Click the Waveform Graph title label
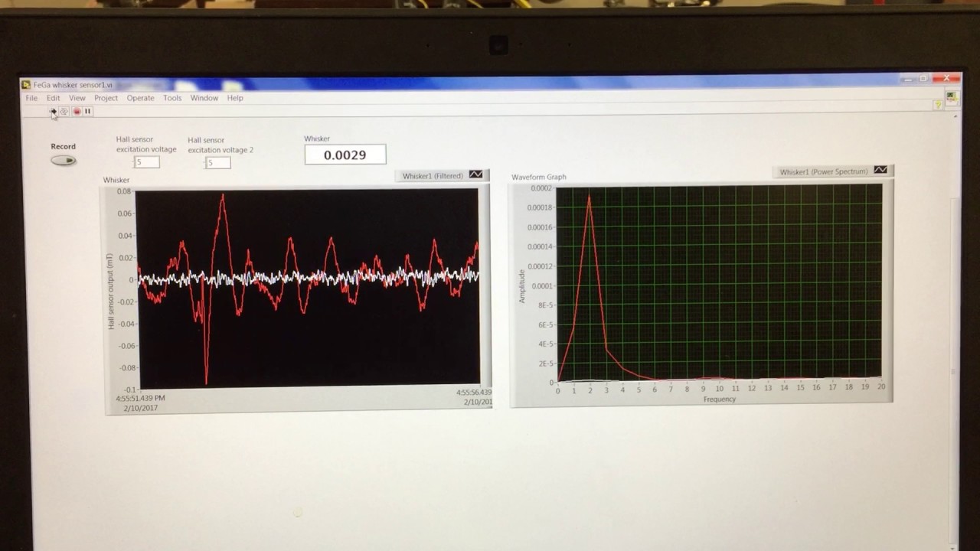980x551 pixels. click(539, 177)
